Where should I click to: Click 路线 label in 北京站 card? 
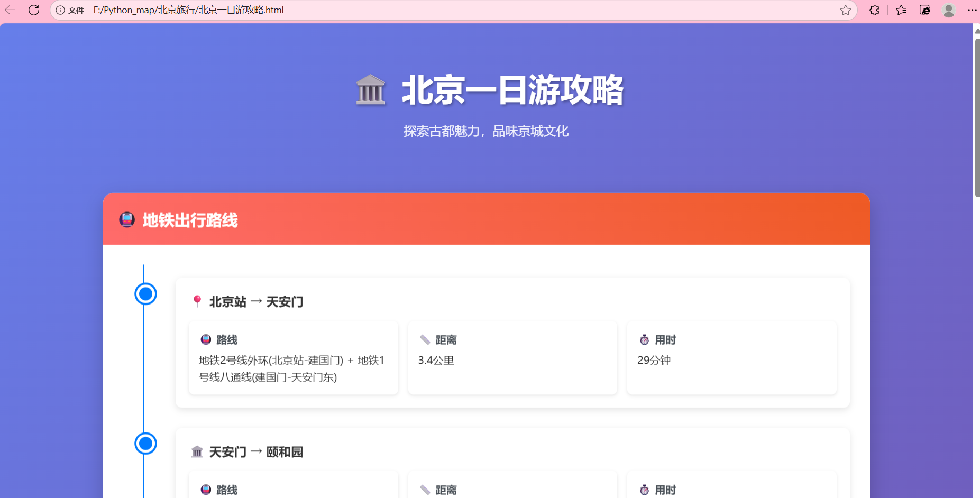[x=227, y=340]
